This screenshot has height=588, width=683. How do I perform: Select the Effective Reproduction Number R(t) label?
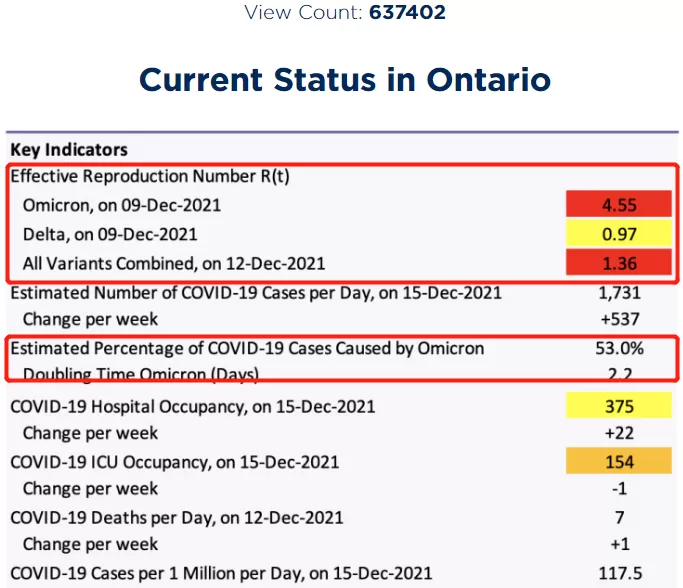[x=150, y=176]
